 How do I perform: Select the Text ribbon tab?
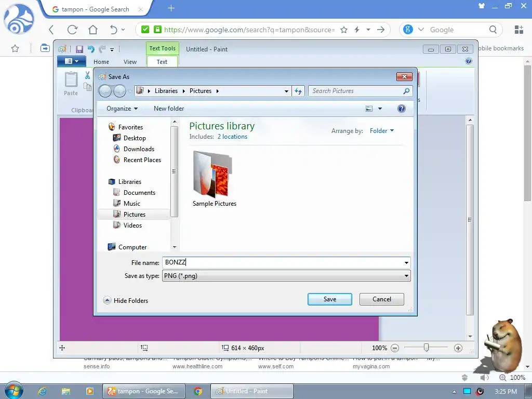(162, 62)
